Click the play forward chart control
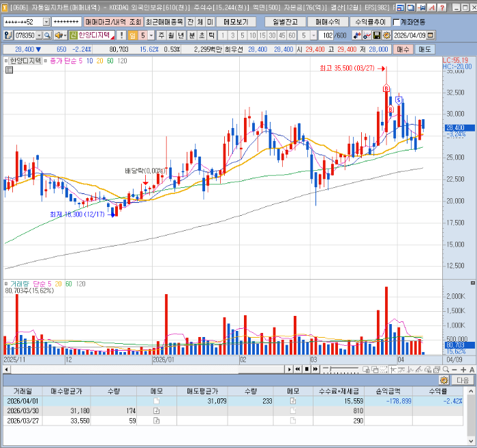The width and height of the screenshot is (477, 448). pos(290,369)
